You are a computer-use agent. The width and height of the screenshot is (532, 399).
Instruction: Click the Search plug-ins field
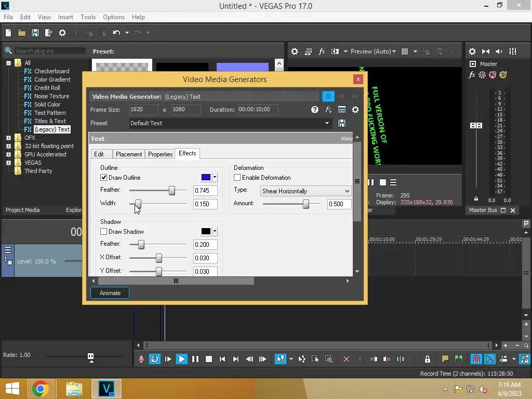coord(49,51)
